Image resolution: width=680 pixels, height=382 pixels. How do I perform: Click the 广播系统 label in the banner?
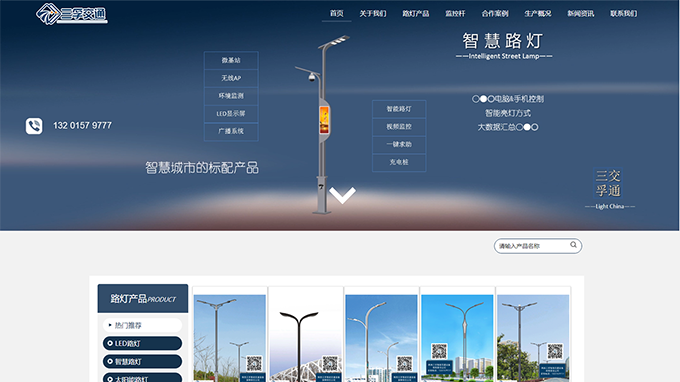click(231, 131)
